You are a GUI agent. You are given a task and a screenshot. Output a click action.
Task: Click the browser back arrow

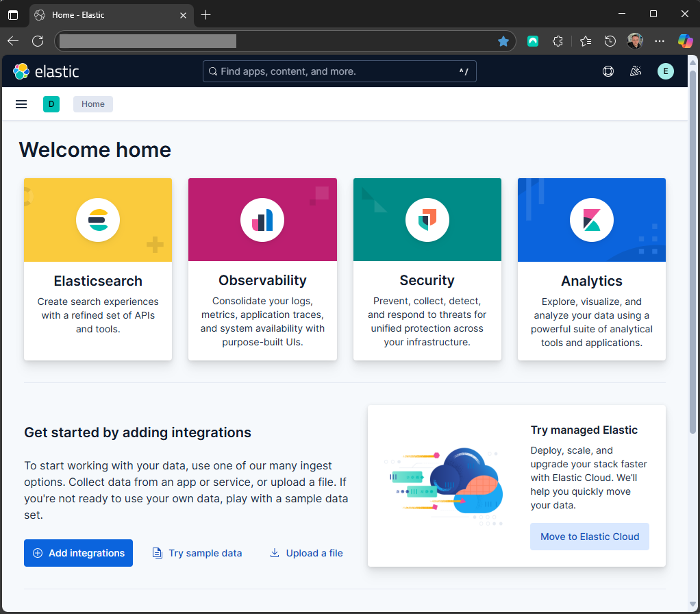point(13,41)
